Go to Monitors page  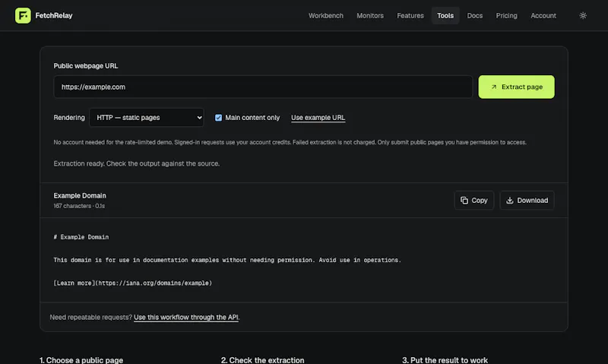[x=370, y=15]
